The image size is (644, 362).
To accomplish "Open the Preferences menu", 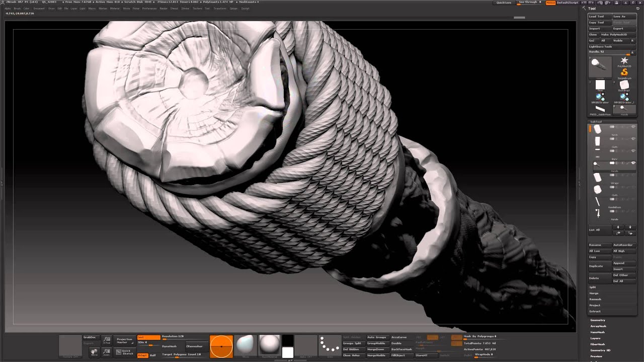I will 149,9.
